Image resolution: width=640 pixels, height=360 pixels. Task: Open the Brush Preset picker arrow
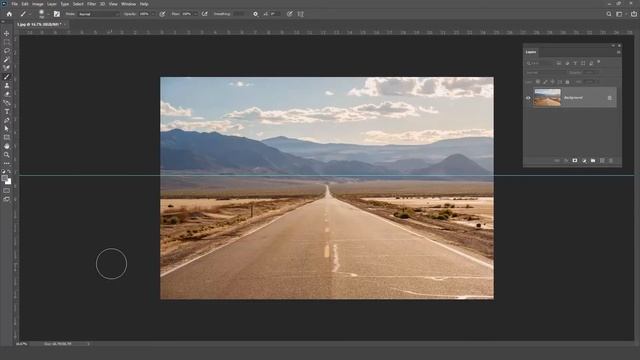pyautogui.click(x=48, y=14)
